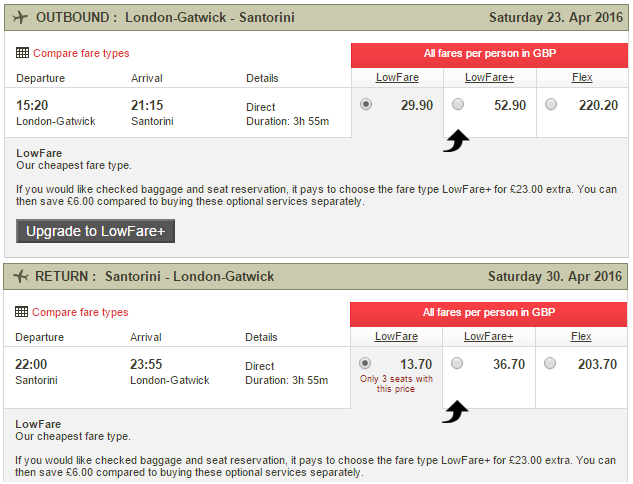Image resolution: width=633 pixels, height=484 pixels.
Task: Select outbound Flex 220.20 radio button
Action: coord(551,105)
